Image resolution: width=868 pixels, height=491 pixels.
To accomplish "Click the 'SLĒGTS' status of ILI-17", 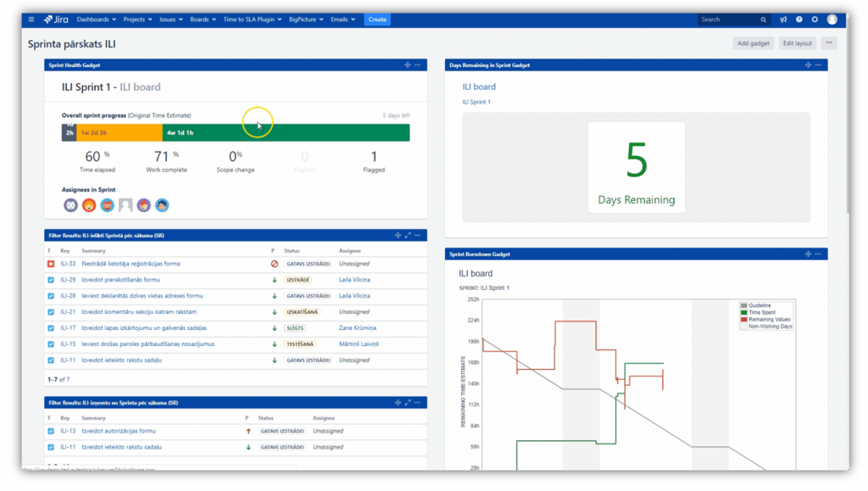I will (295, 328).
